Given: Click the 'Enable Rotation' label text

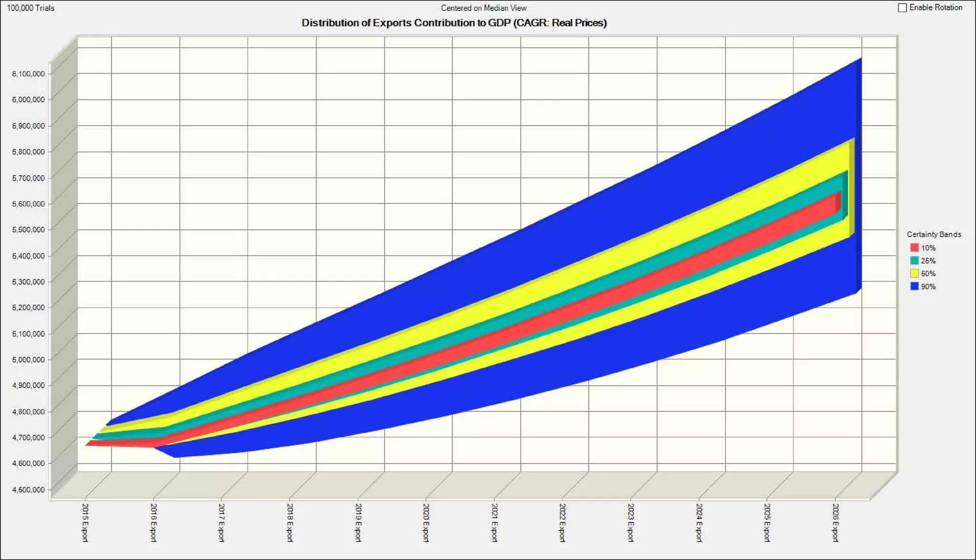Looking at the screenshot, I should (935, 8).
